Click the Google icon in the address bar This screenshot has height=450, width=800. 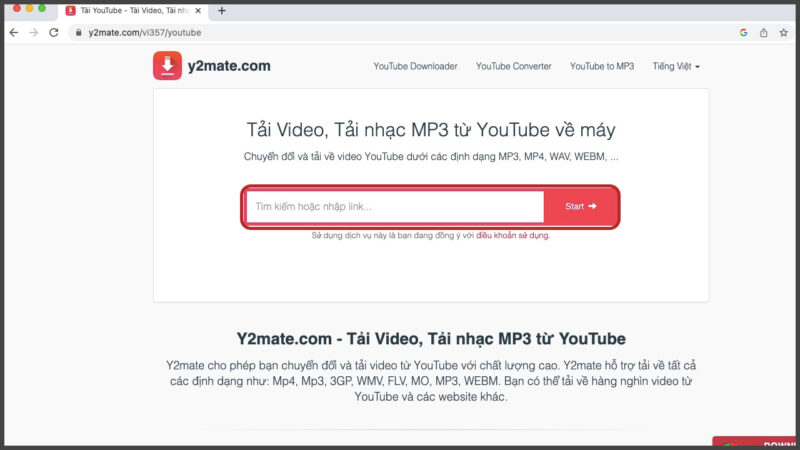tap(744, 32)
